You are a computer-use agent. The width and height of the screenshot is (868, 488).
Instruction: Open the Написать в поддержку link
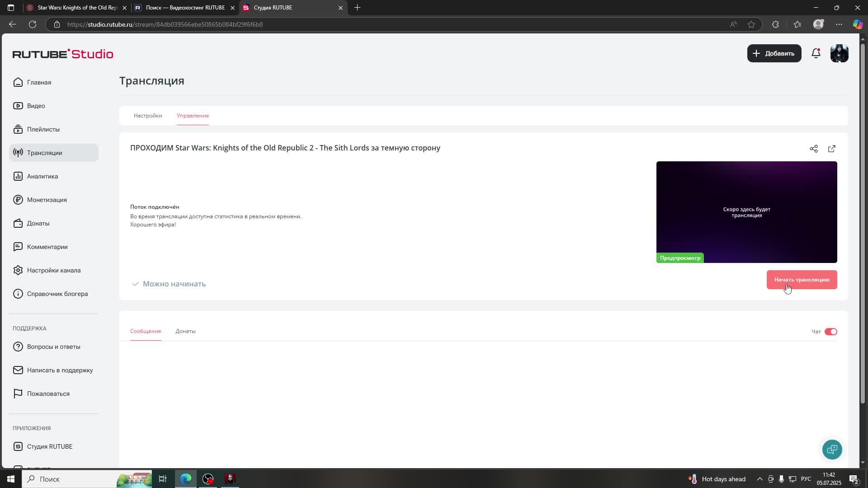[60, 370]
